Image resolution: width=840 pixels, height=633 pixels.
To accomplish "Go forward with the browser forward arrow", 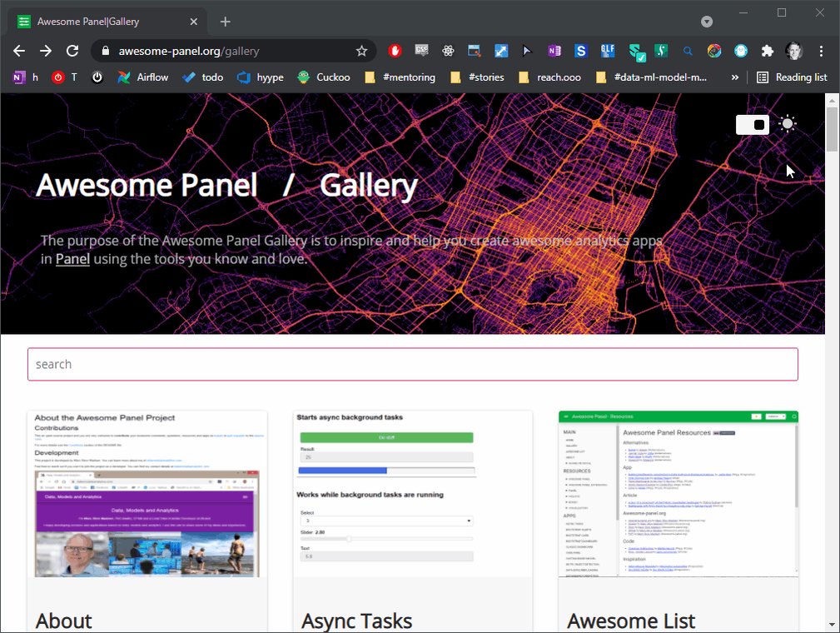I will 46,51.
